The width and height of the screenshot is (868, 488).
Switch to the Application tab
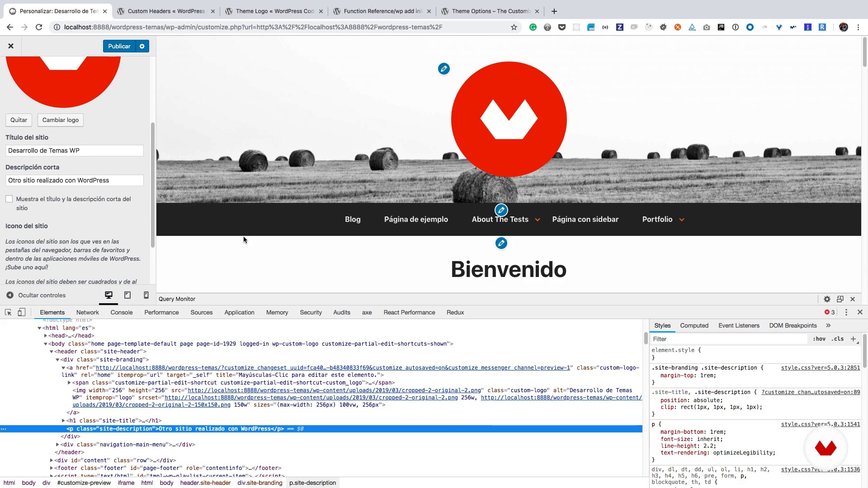239,312
